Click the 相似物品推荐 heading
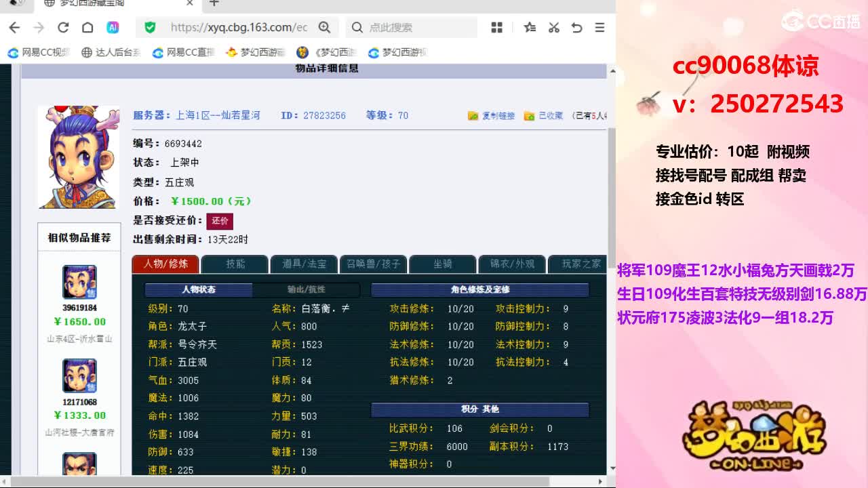Viewport: 868px width, 488px height. pos(79,238)
